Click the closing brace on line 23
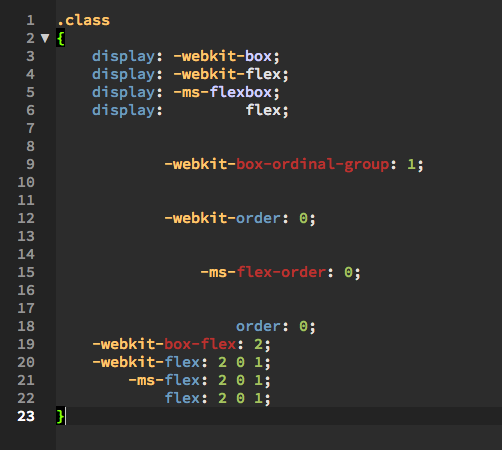 point(60,416)
